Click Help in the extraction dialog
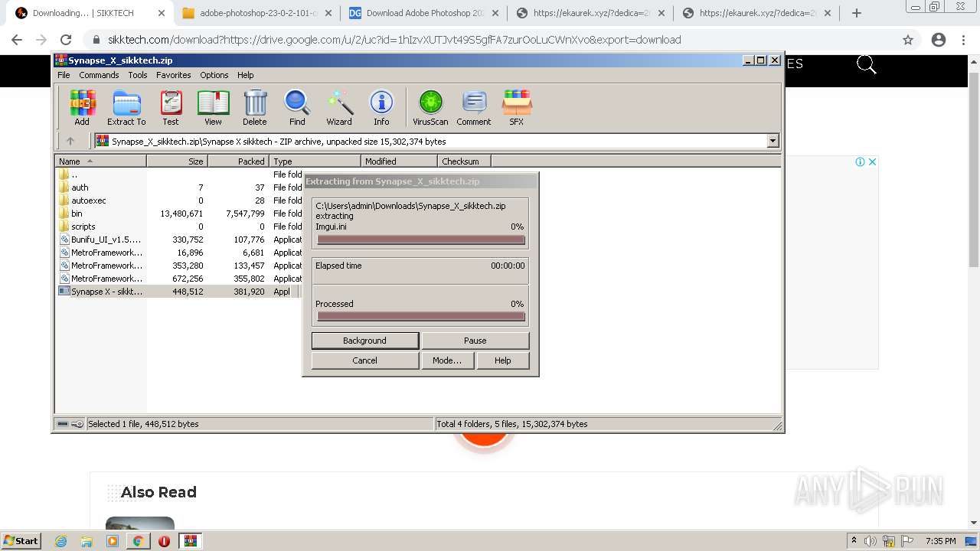This screenshot has width=980, height=551. tap(503, 360)
